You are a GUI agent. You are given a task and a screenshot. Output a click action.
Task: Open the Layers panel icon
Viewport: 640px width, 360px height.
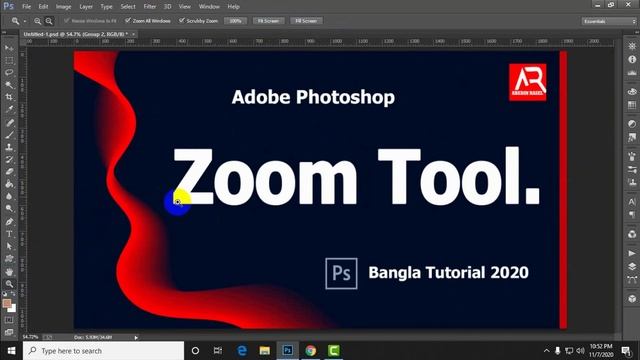[632, 267]
